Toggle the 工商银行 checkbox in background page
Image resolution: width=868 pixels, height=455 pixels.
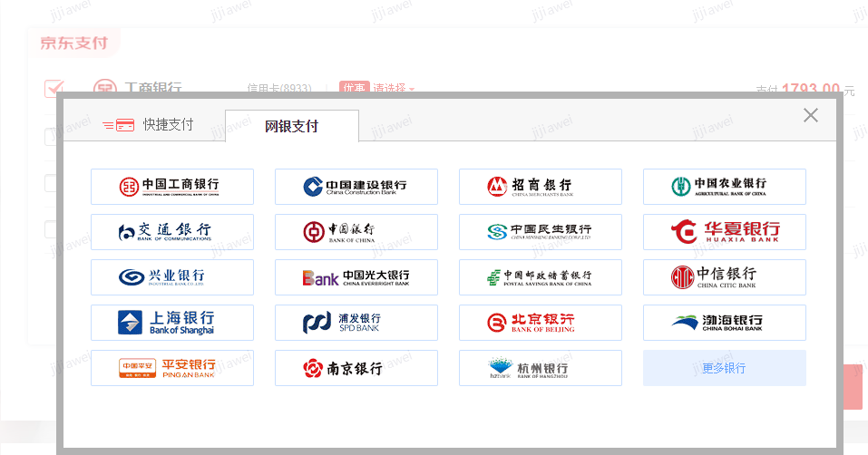point(54,87)
